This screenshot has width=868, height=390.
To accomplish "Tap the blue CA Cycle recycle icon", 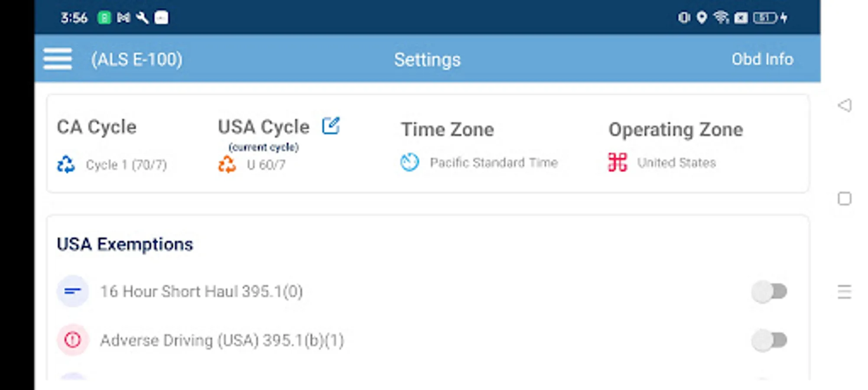I will [66, 165].
